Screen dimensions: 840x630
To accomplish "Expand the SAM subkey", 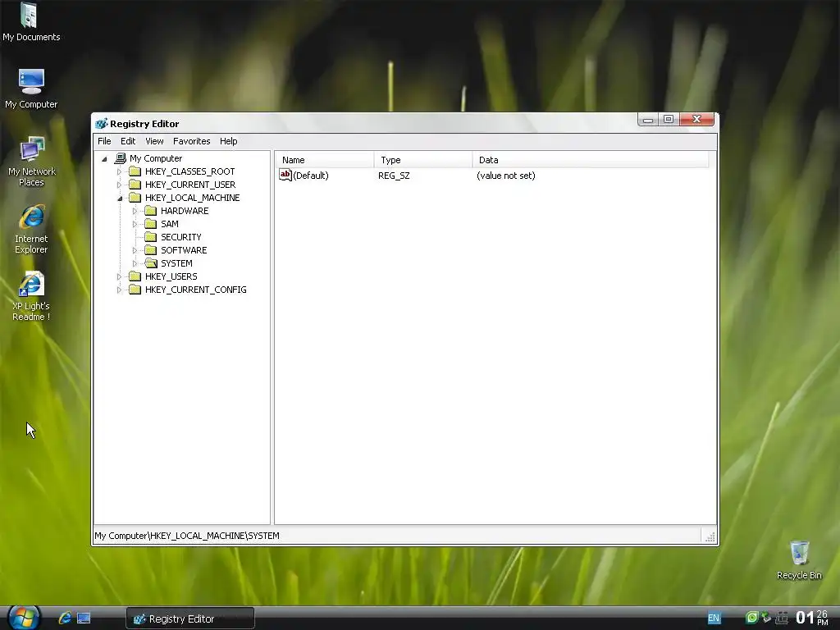I will 135,225.
